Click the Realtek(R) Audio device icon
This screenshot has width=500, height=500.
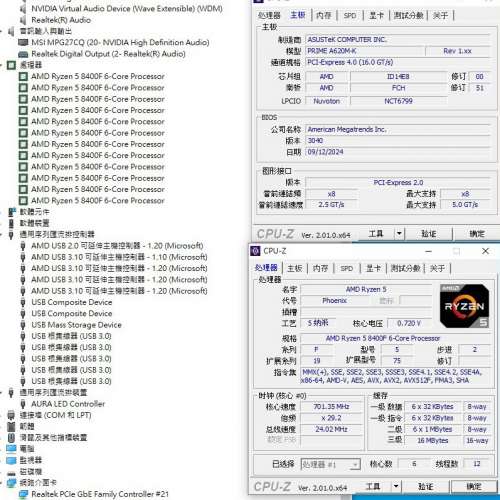pos(23,20)
